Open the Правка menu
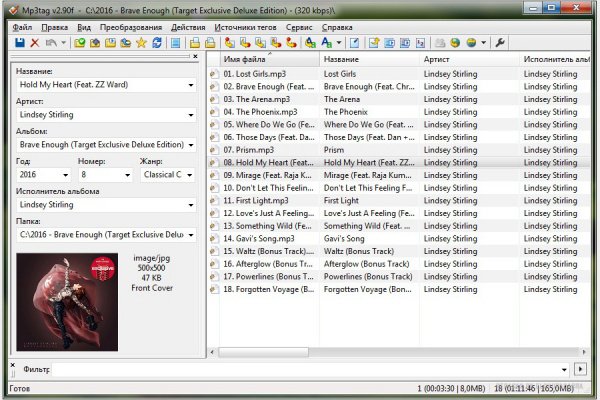 point(55,27)
